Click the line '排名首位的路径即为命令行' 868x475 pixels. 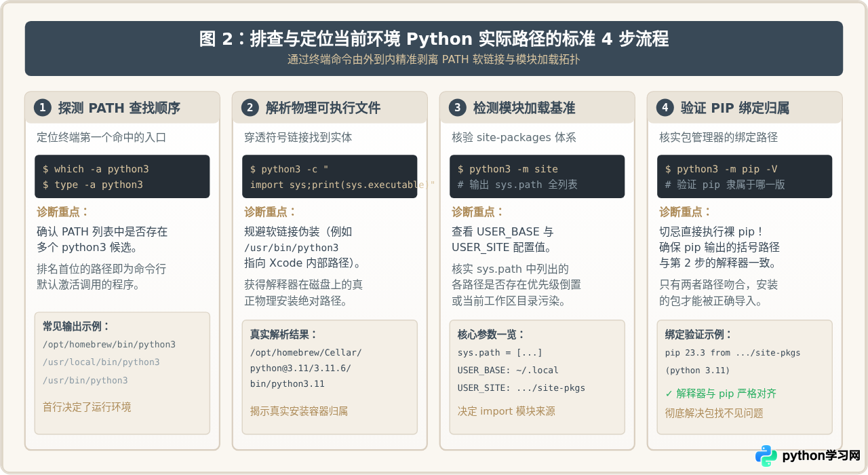click(102, 269)
